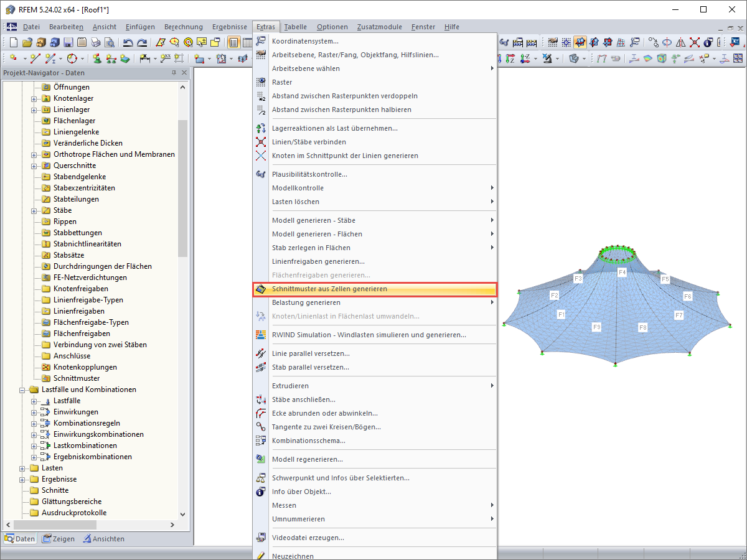The width and height of the screenshot is (747, 560).
Task: Click the snap-to-grid-point crosshair icon
Action: [x=566, y=42]
